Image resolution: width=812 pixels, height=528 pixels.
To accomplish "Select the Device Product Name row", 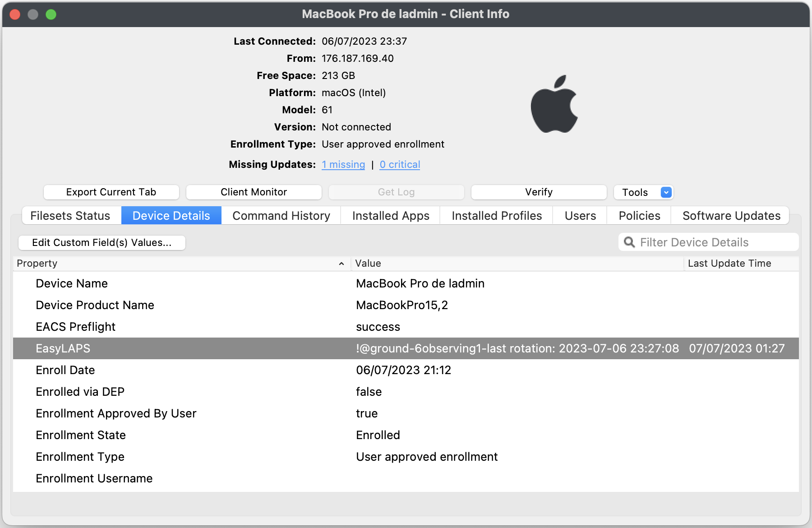I will point(406,305).
